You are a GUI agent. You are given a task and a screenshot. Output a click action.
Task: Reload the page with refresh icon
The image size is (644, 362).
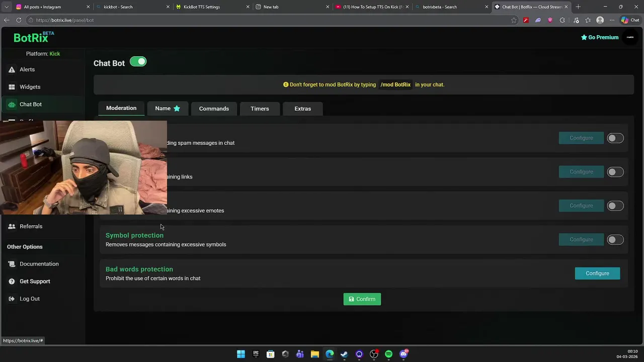pyautogui.click(x=19, y=20)
